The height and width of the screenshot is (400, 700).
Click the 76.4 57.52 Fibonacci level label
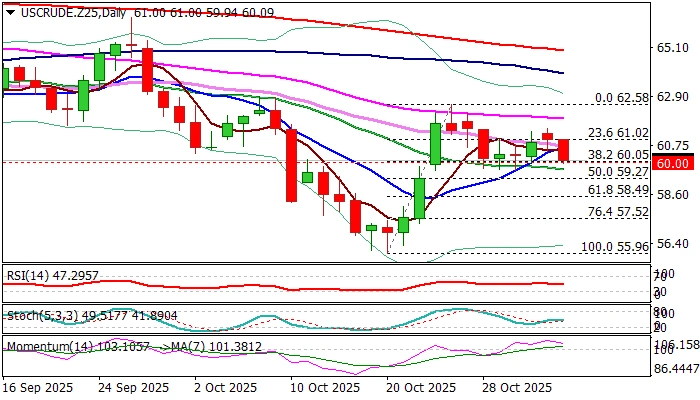(x=618, y=212)
